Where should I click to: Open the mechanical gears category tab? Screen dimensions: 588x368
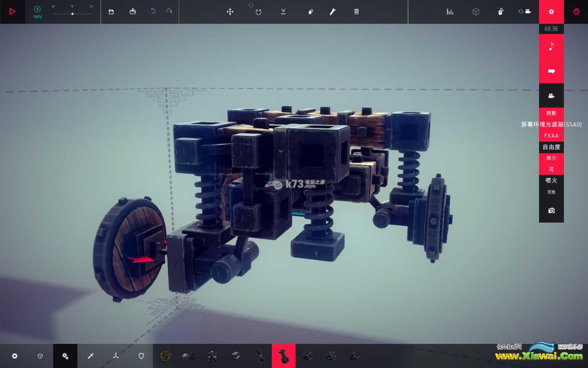[65, 356]
